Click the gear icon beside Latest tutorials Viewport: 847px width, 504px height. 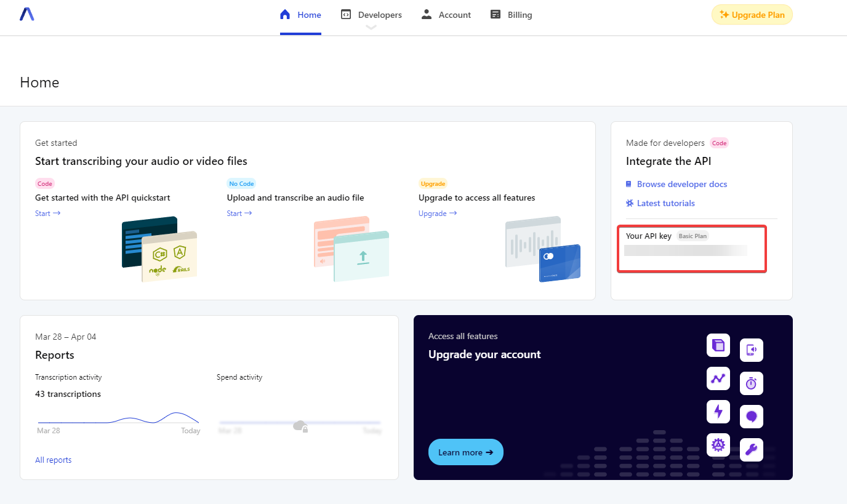click(629, 203)
